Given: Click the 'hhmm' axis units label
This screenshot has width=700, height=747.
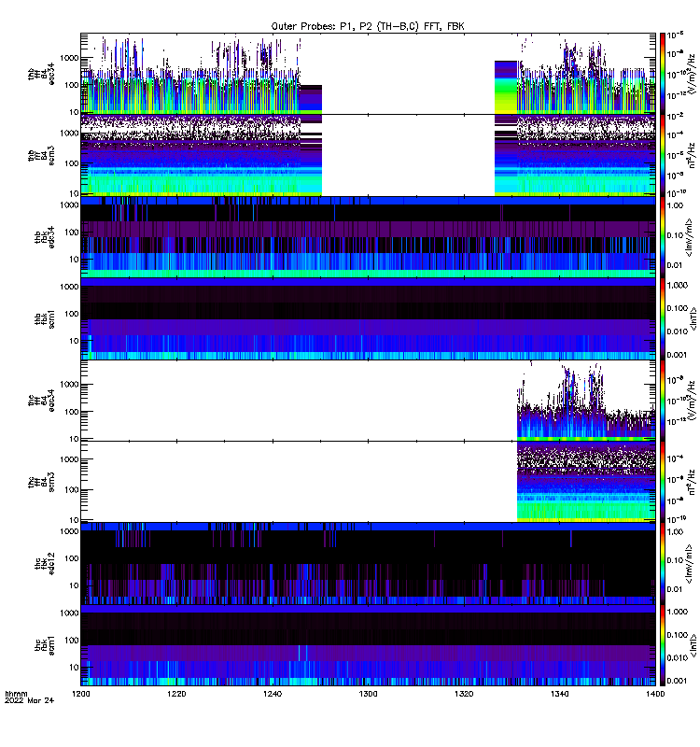Looking at the screenshot, I should tap(16, 694).
